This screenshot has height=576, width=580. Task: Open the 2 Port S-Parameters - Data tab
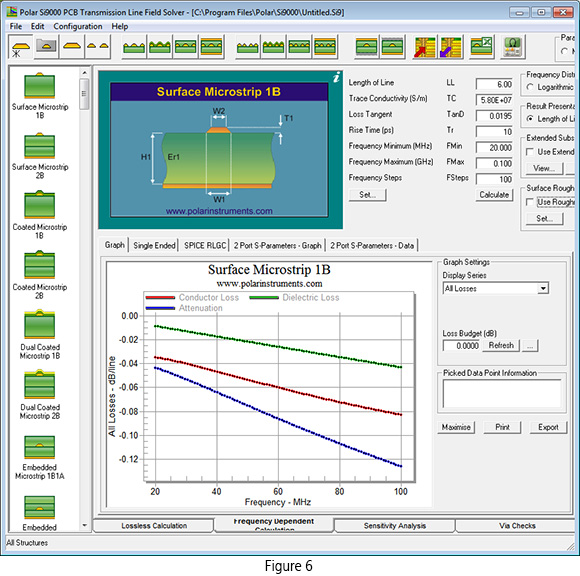372,246
